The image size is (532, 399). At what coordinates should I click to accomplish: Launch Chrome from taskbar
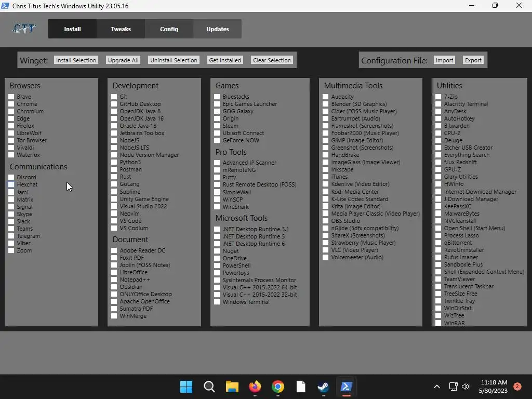click(278, 387)
